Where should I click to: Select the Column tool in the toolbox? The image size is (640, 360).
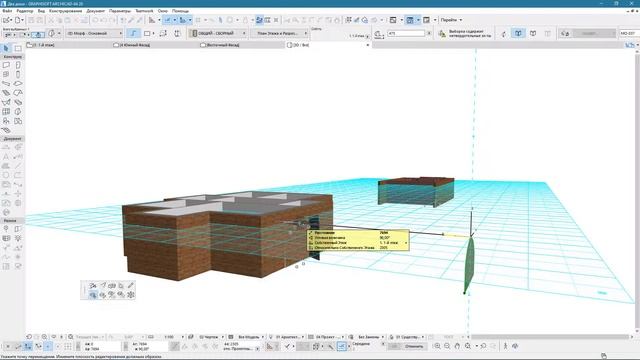18,74
